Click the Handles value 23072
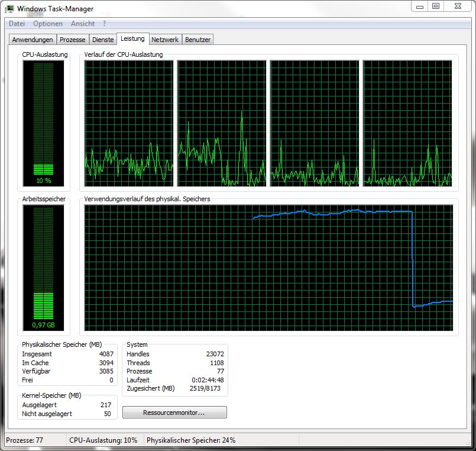Viewport: 476px width, 451px height. (x=215, y=354)
